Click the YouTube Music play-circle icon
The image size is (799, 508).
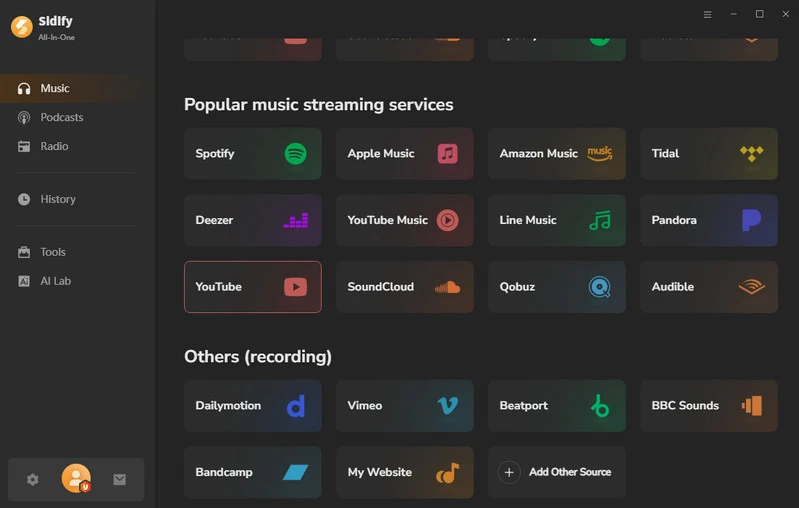tap(447, 220)
